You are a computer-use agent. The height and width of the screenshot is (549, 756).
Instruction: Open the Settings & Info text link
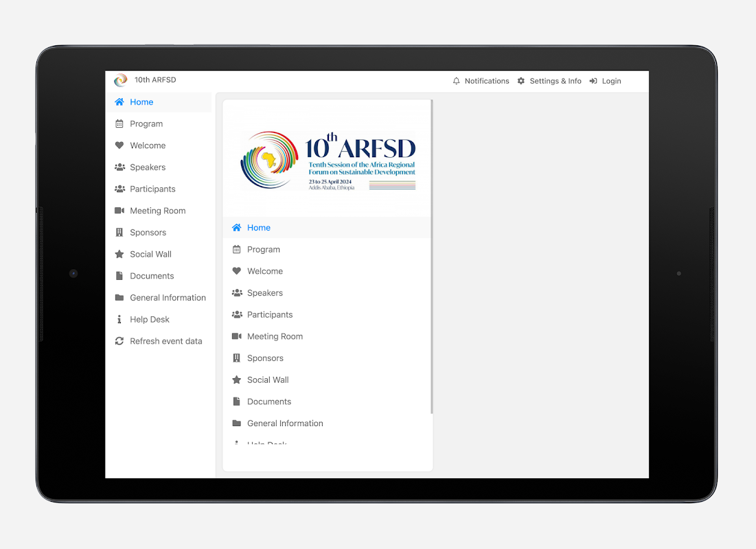[x=555, y=81]
